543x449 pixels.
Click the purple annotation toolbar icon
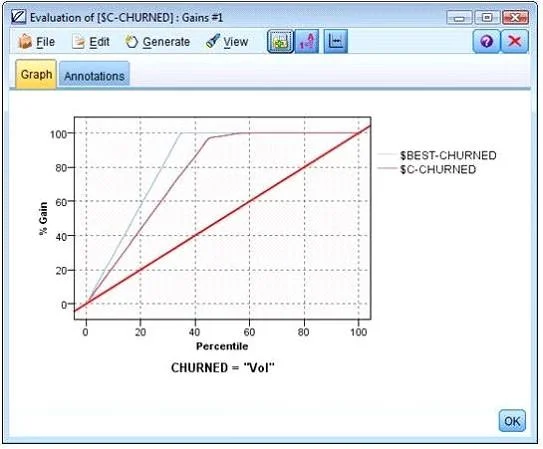[307, 42]
